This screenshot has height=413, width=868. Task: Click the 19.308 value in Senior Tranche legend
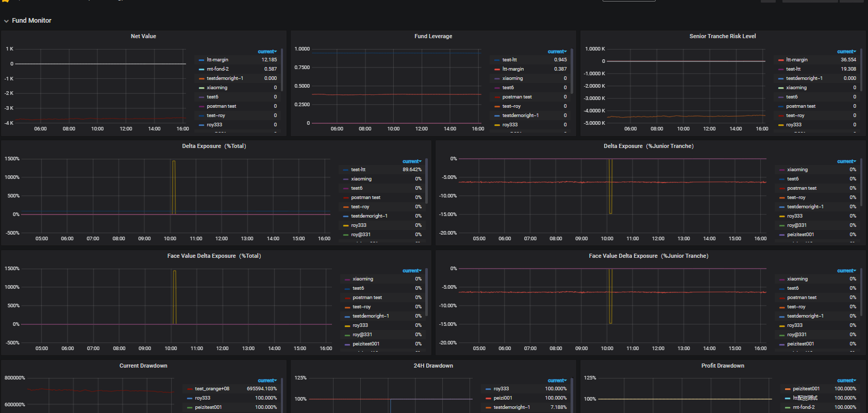[x=848, y=69]
